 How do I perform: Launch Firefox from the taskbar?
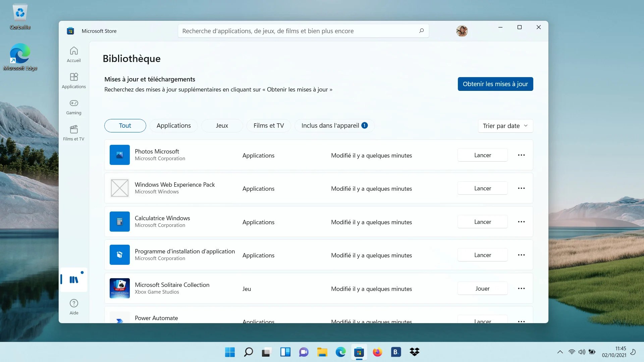pyautogui.click(x=377, y=352)
